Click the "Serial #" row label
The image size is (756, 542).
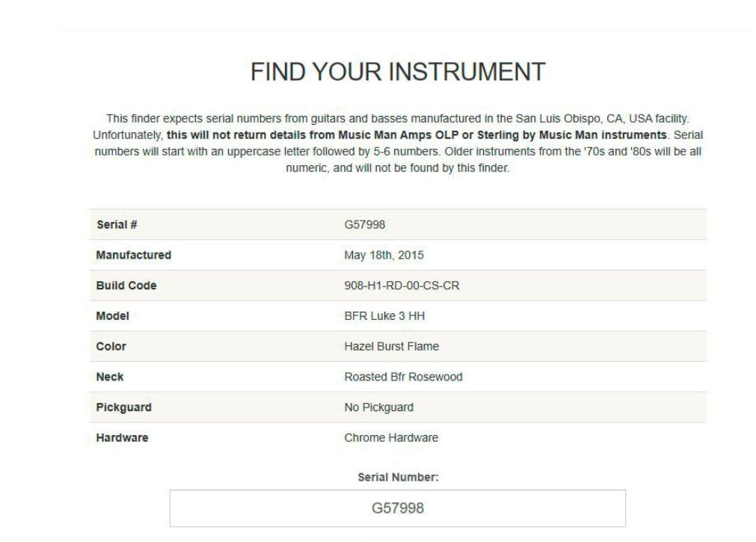tap(117, 224)
